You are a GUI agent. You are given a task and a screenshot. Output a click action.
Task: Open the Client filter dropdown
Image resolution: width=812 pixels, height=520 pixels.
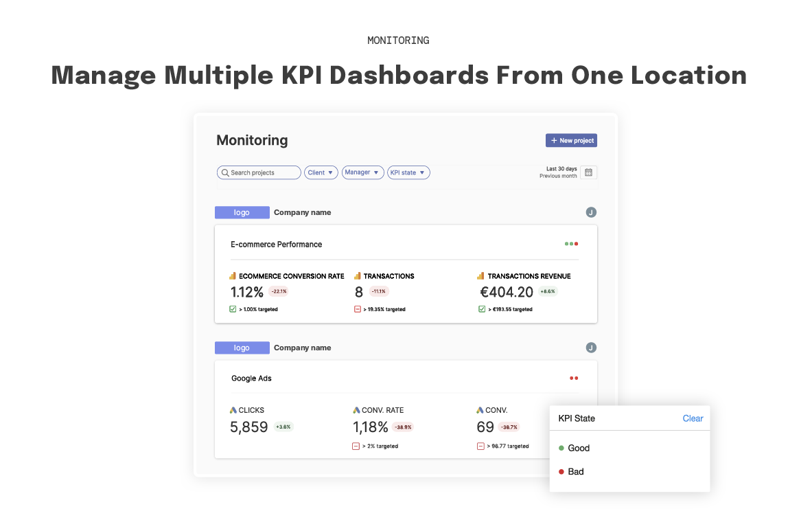point(321,172)
